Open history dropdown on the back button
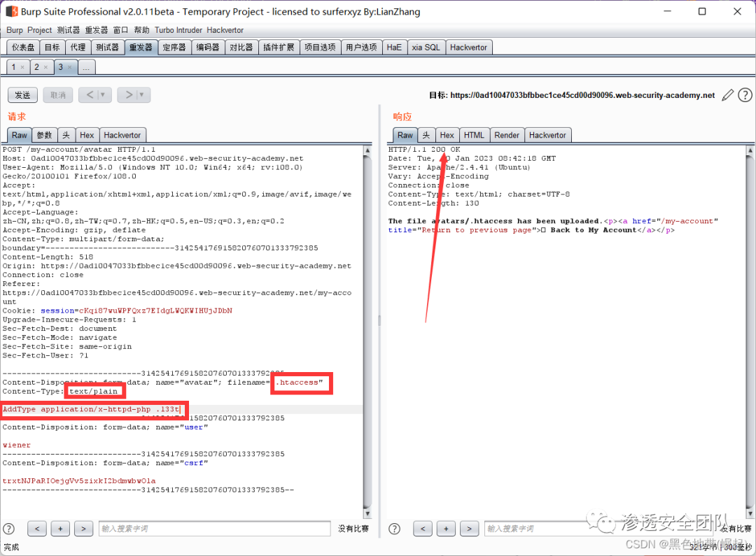756x556 pixels. pyautogui.click(x=103, y=95)
